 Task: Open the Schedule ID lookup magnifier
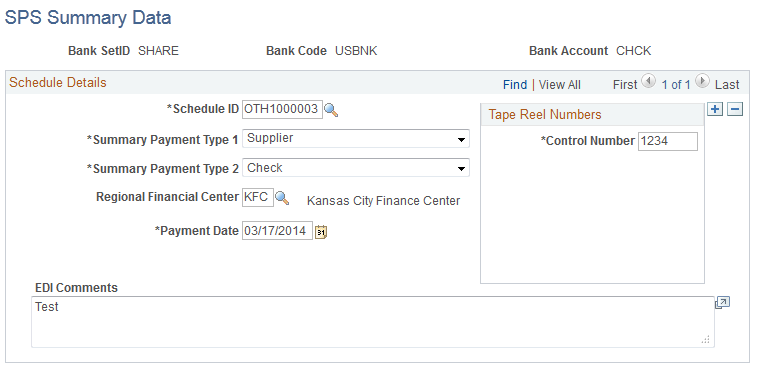[x=331, y=110]
